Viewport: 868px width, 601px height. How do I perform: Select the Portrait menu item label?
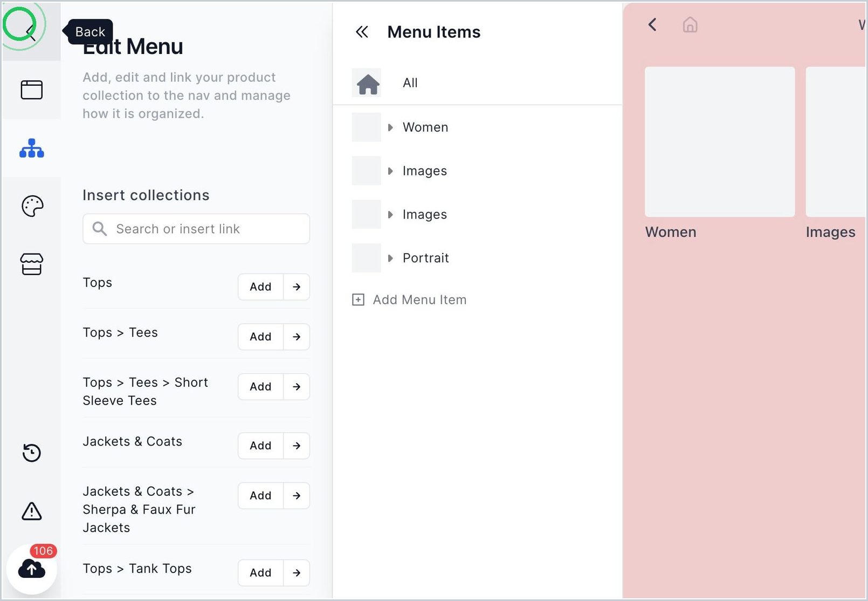click(x=426, y=258)
